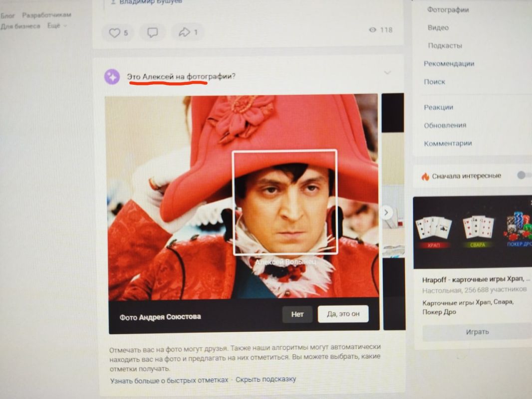
Task: Open Обновления in the side menu
Action: [x=445, y=125]
